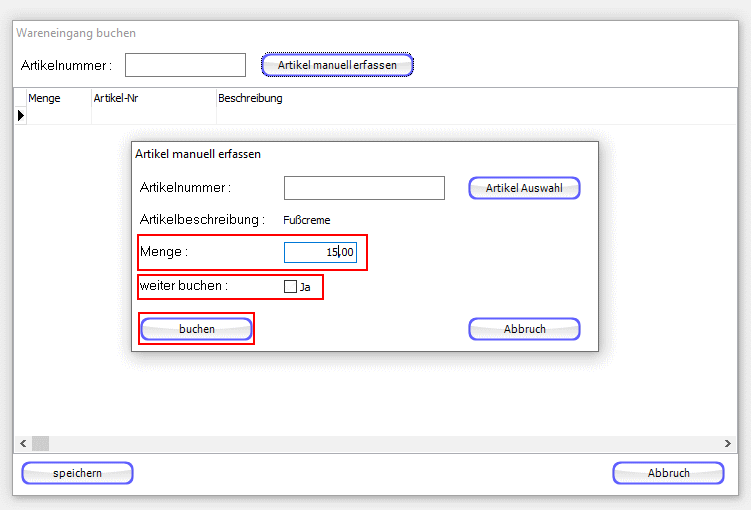Click the 'Fußcreme' article description text

[307, 220]
